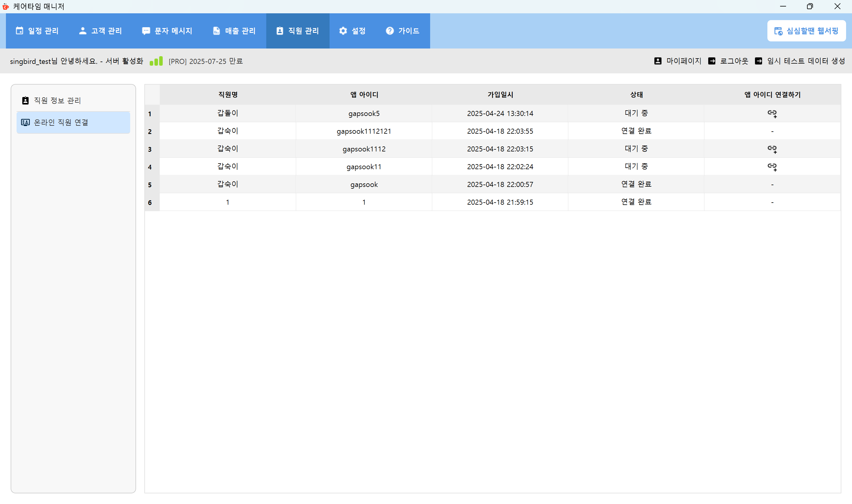Screen dimensions: 852x504
Task: Switch to the 일정 관리 tab
Action: coord(37,31)
